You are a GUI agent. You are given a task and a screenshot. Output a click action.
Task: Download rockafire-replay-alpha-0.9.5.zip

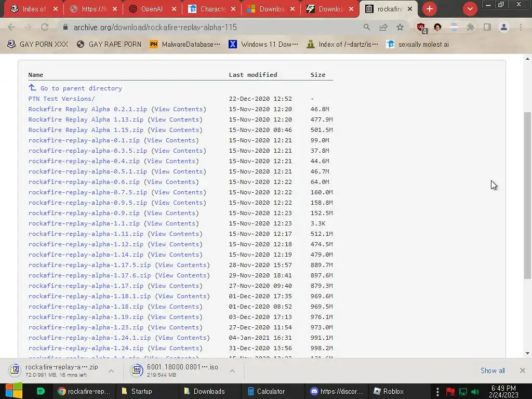(87, 203)
